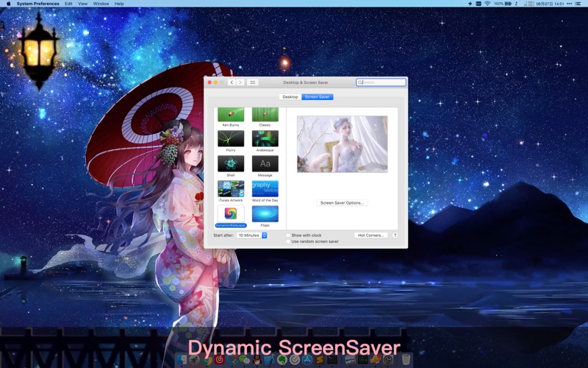
Task: Open the Hot Corners settings
Action: point(370,236)
